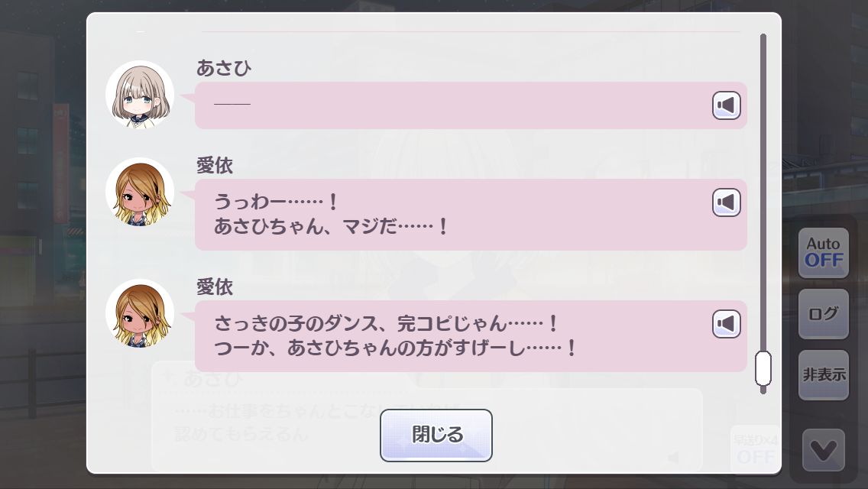Toggle the 早送り×4 fast-forward switch

[x=755, y=449]
